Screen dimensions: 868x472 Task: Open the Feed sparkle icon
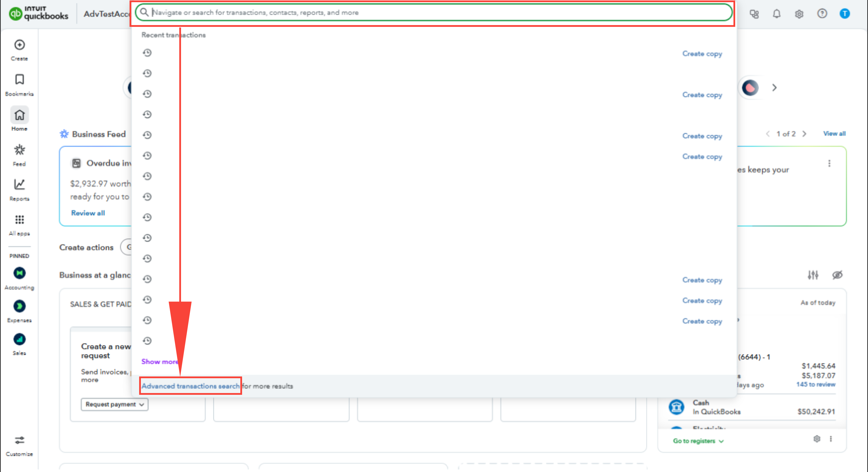point(19,150)
